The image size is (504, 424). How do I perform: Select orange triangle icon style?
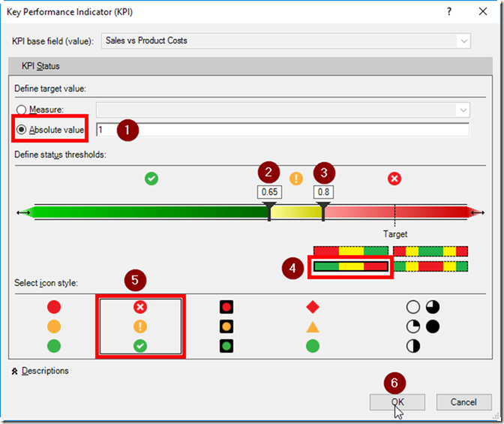click(313, 327)
